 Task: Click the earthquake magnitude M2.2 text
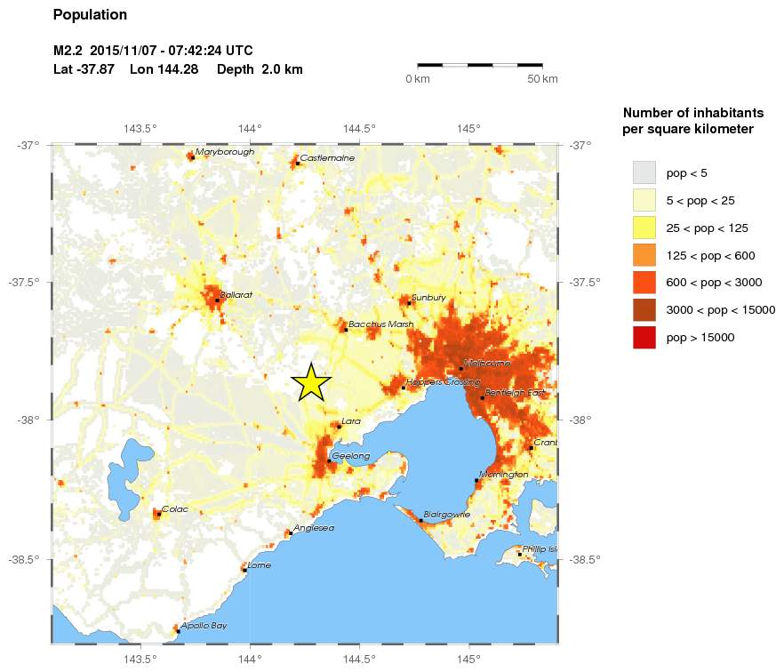[x=70, y=51]
